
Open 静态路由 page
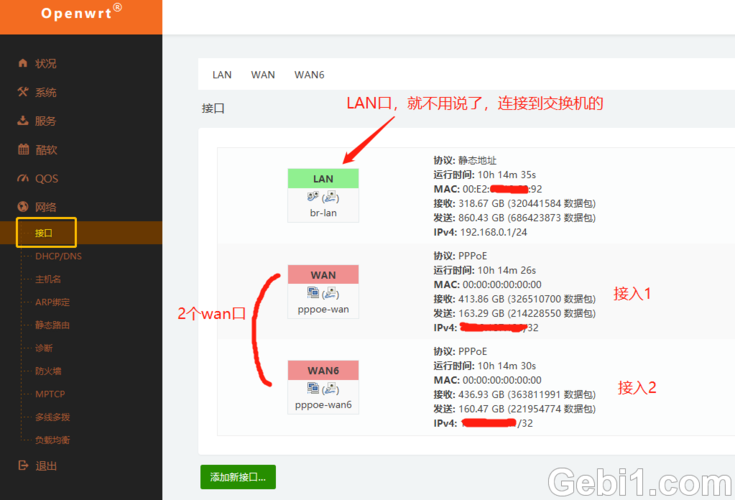coord(52,325)
